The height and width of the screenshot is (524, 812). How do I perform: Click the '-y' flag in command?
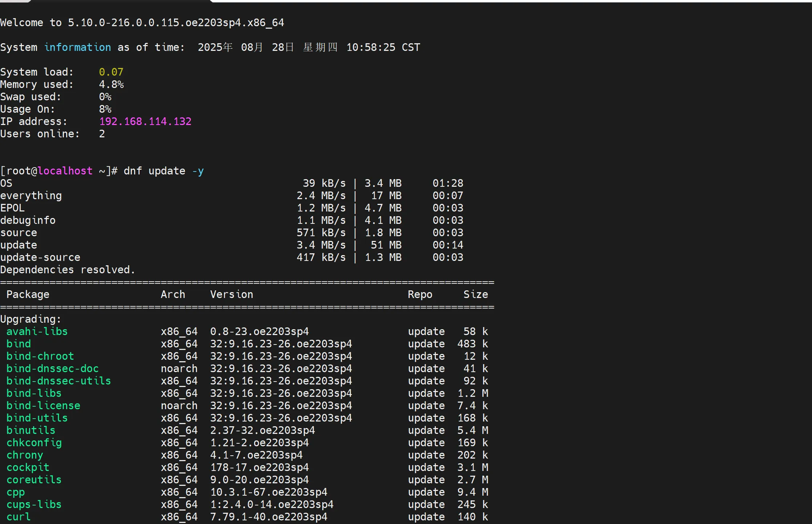(x=198, y=171)
